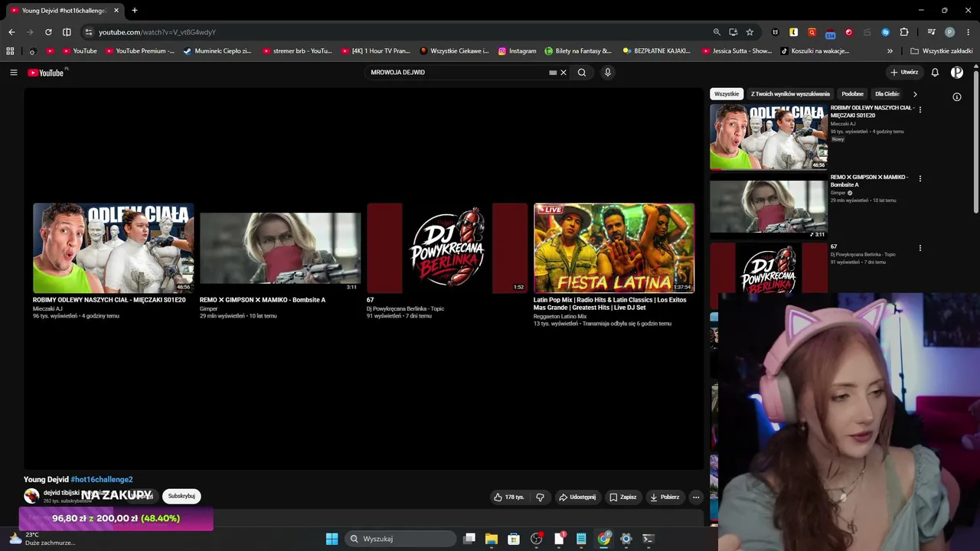This screenshot has width=980, height=551.
Task: Open more actions ellipsis under the video
Action: coord(696,497)
